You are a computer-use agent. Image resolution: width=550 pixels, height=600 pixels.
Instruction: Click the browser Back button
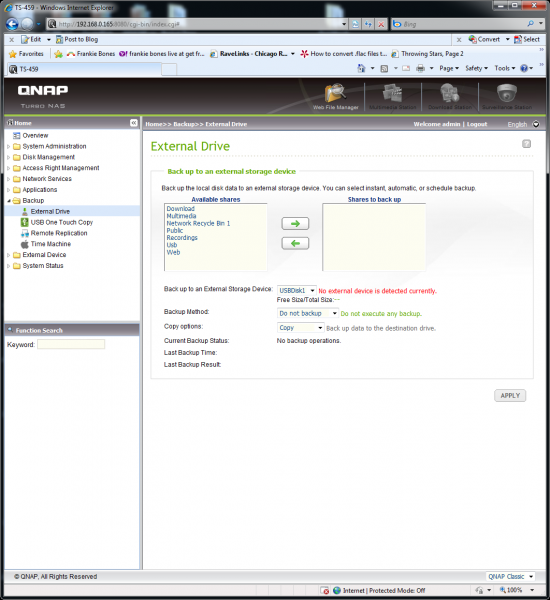[x=12, y=24]
